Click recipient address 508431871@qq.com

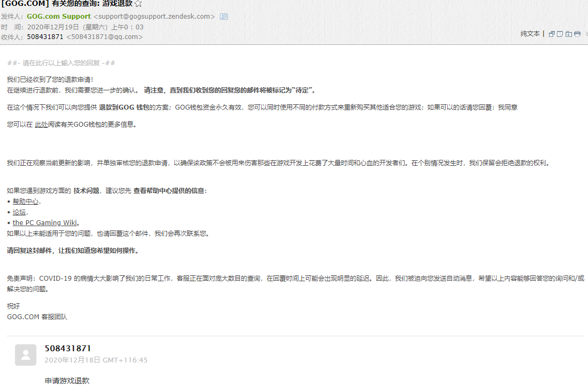pyautogui.click(x=104, y=37)
